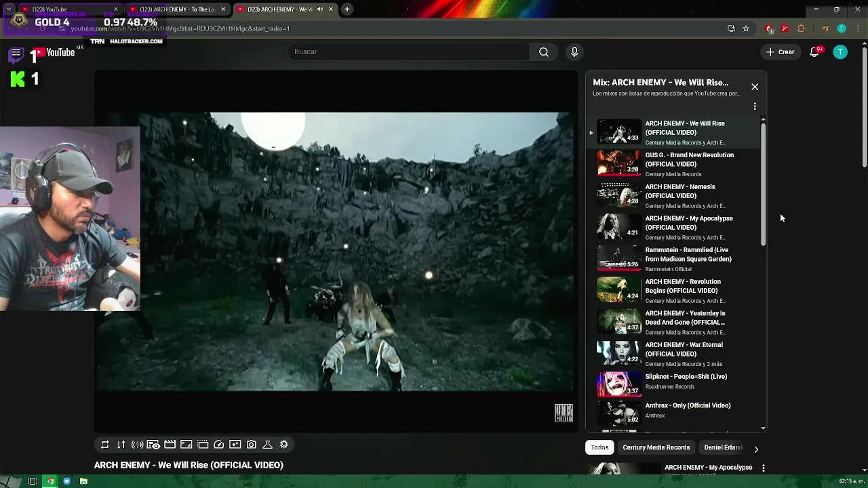Screen dimensions: 868x488
Task: Mute the playing tab via speaker icon
Action: click(x=319, y=9)
